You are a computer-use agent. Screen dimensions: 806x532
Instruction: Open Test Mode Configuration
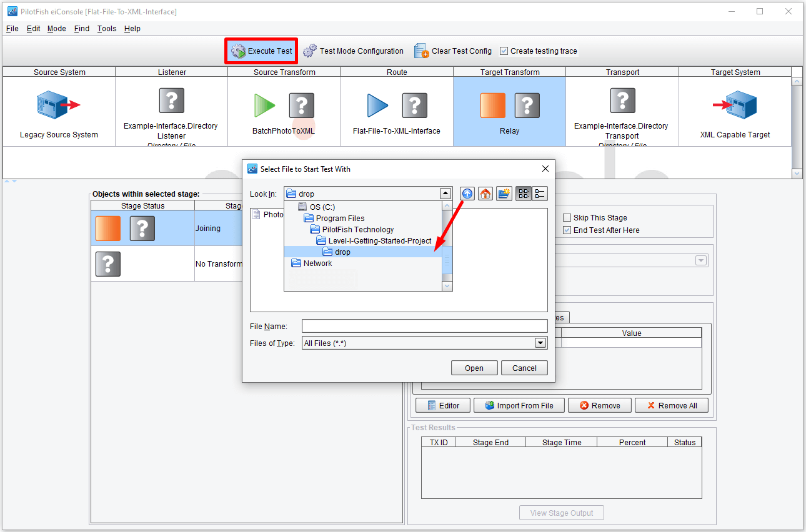(353, 51)
